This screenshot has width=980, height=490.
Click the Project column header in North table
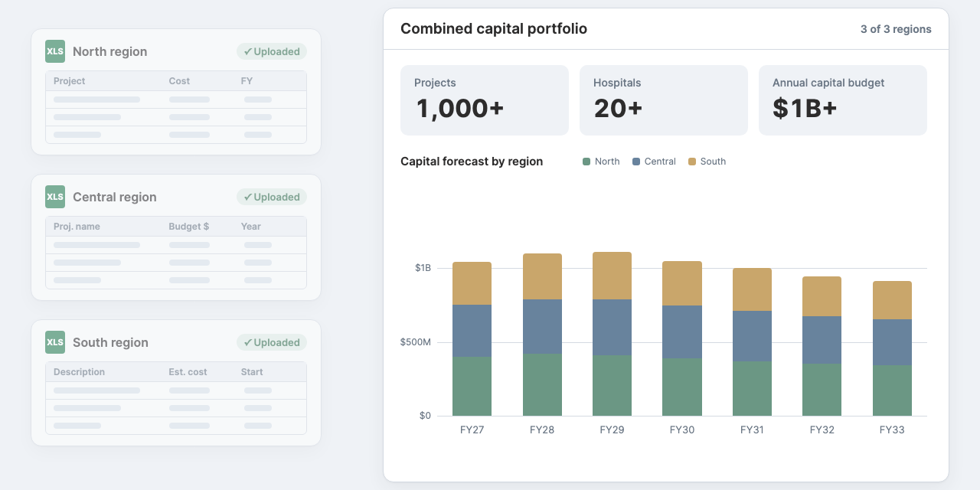pos(69,81)
